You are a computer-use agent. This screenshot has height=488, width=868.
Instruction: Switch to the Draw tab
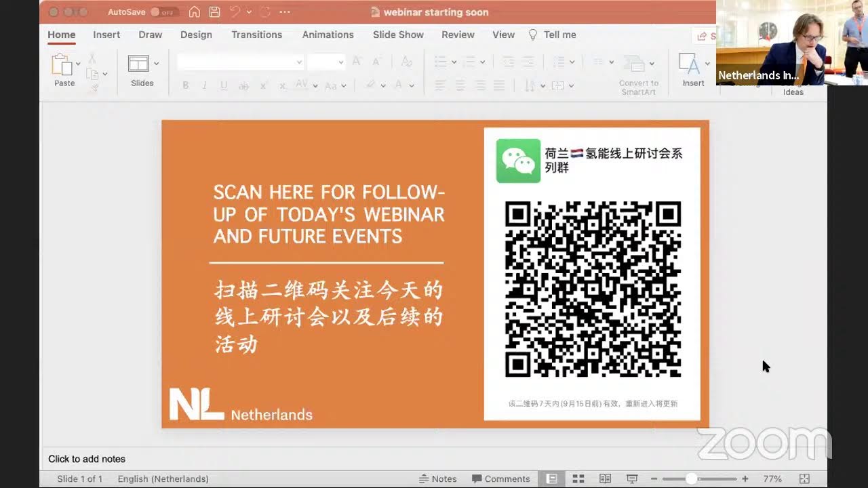pos(151,35)
